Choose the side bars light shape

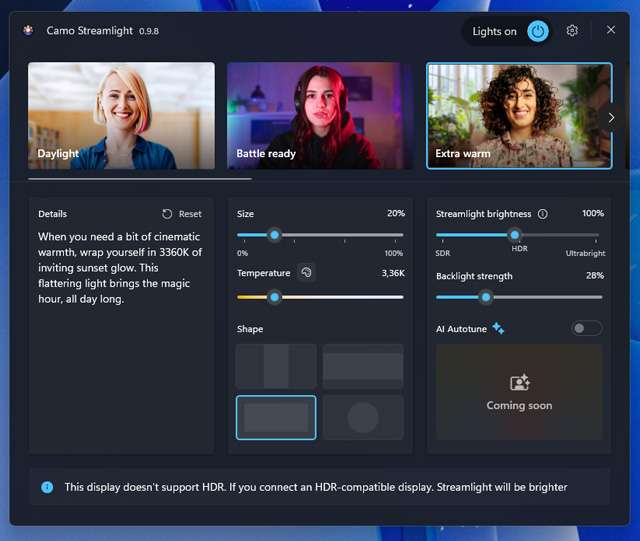[x=276, y=366]
